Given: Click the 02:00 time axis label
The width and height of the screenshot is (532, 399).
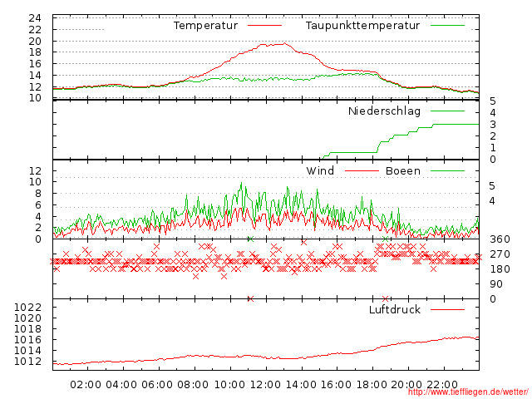Looking at the screenshot, I should point(86,384).
